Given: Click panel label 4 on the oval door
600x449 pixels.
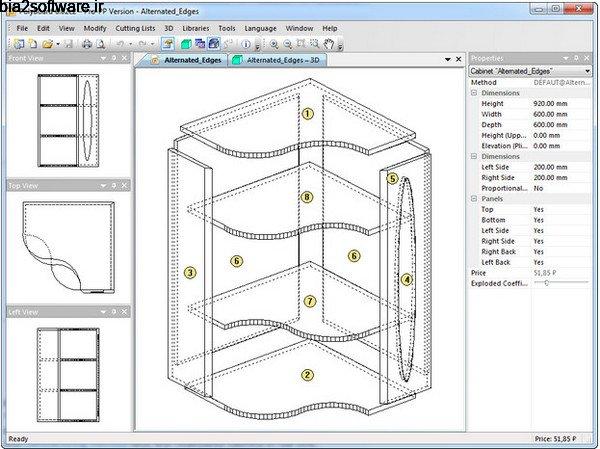Looking at the screenshot, I should click(x=406, y=280).
